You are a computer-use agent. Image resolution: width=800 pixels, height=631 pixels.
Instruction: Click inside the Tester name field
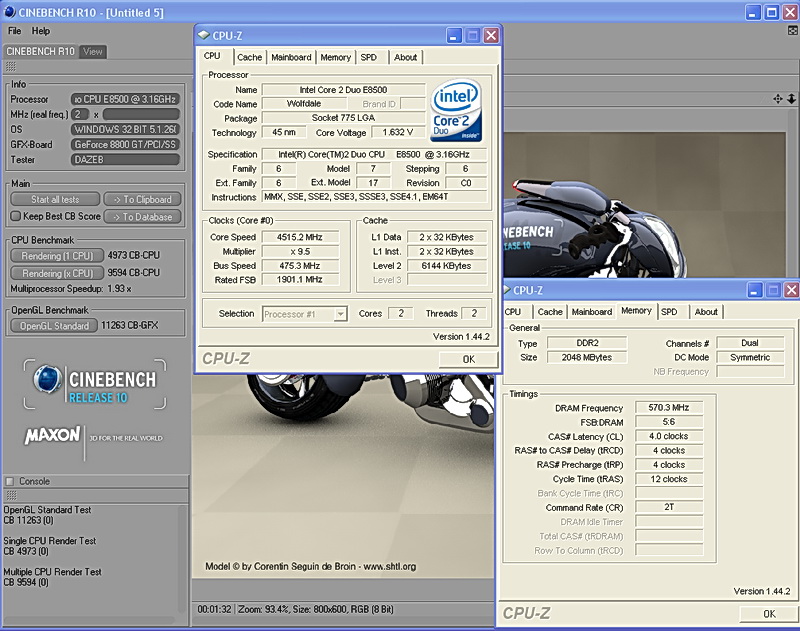124,159
